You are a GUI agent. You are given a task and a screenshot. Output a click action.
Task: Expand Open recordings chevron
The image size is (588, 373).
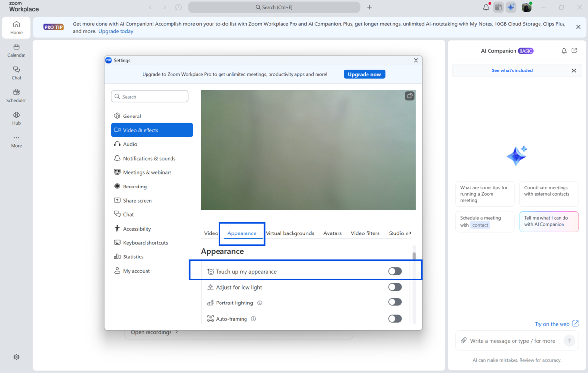pyautogui.click(x=177, y=332)
